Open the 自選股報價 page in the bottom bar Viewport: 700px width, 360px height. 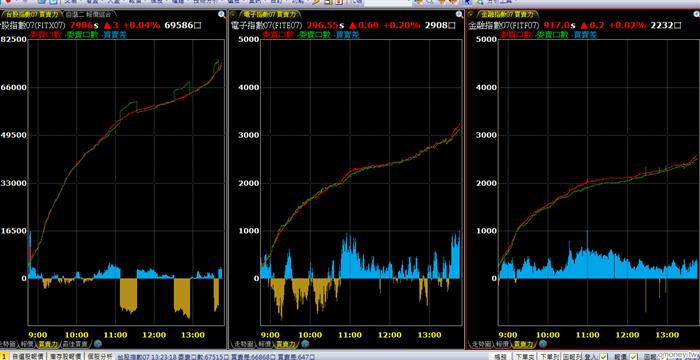pyautogui.click(x=27, y=356)
